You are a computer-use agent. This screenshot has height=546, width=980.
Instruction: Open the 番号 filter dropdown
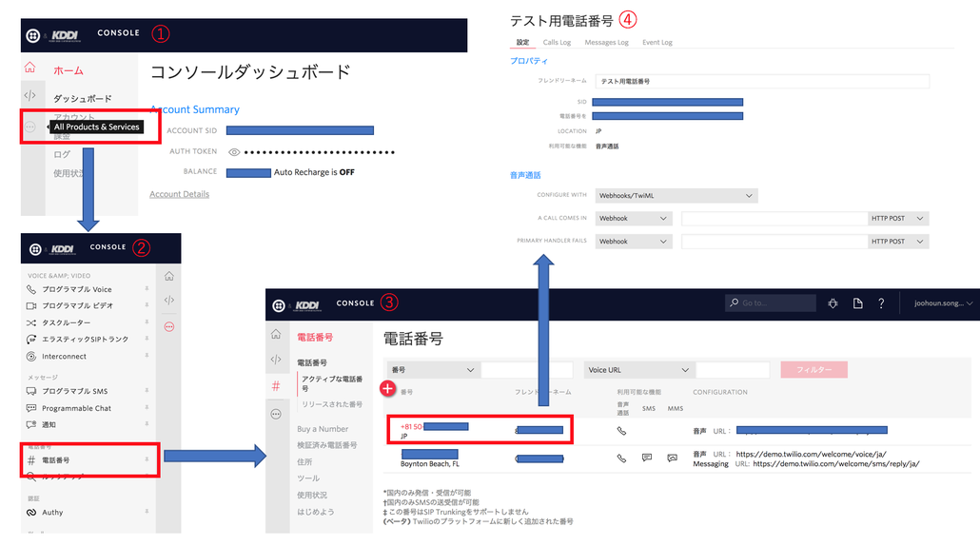pyautogui.click(x=433, y=370)
